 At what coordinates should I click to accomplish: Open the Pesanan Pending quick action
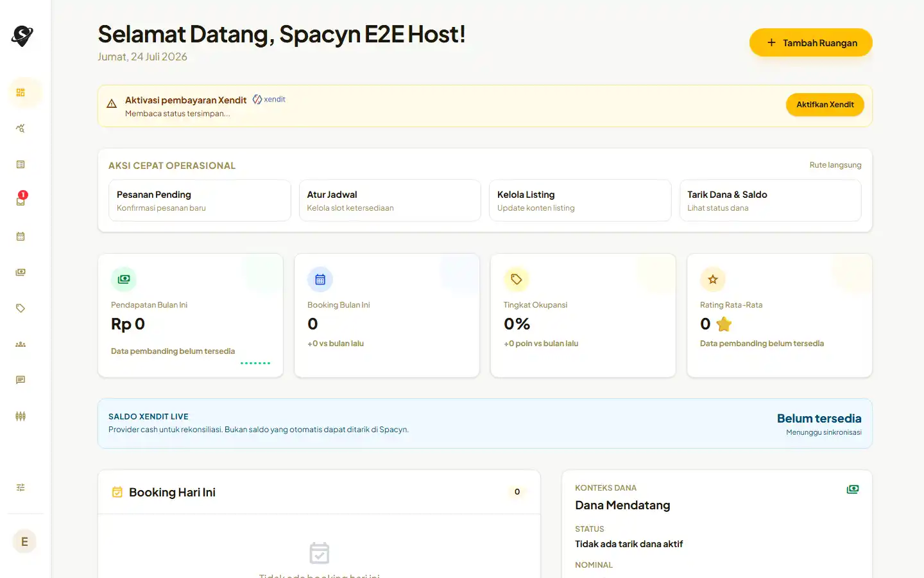[200, 200]
